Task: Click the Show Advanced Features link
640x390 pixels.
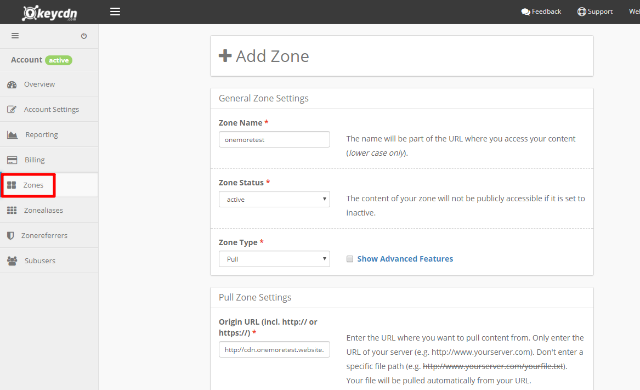Action: [405, 259]
